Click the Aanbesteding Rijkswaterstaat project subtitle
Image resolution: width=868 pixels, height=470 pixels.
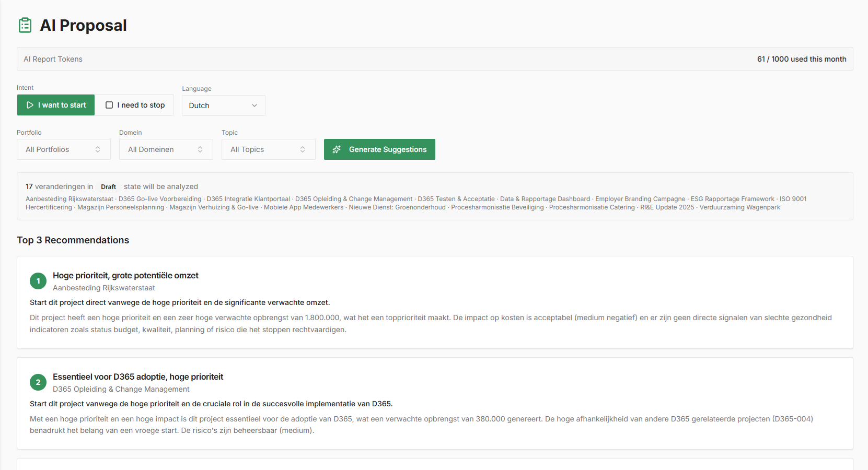coord(104,288)
